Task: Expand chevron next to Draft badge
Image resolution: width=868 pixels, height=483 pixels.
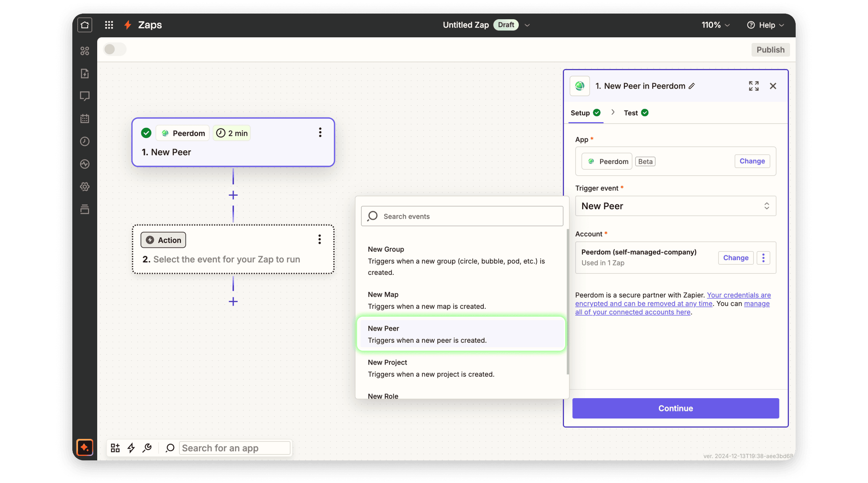Action: point(527,25)
